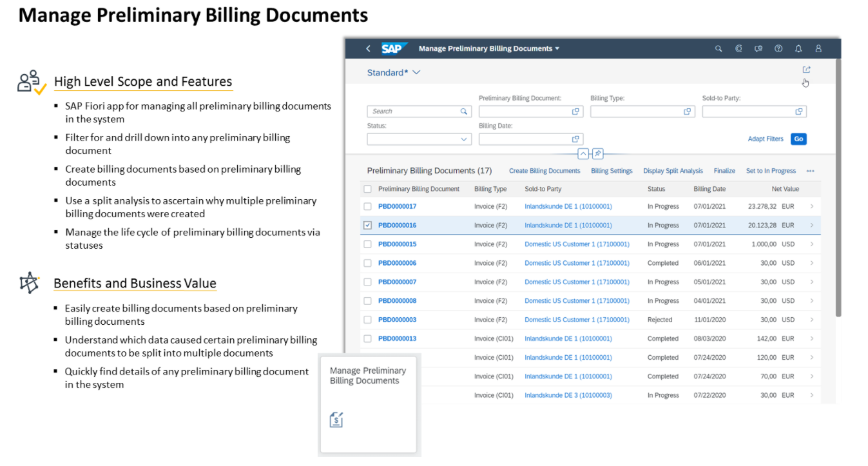Open the notifications bell
The image size is (868, 466).
point(798,49)
